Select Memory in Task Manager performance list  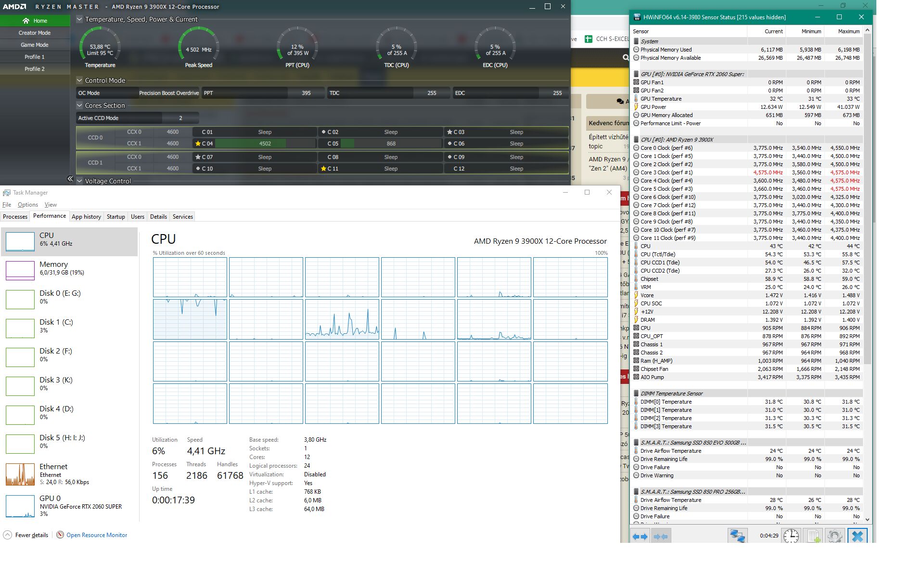pyautogui.click(x=69, y=270)
